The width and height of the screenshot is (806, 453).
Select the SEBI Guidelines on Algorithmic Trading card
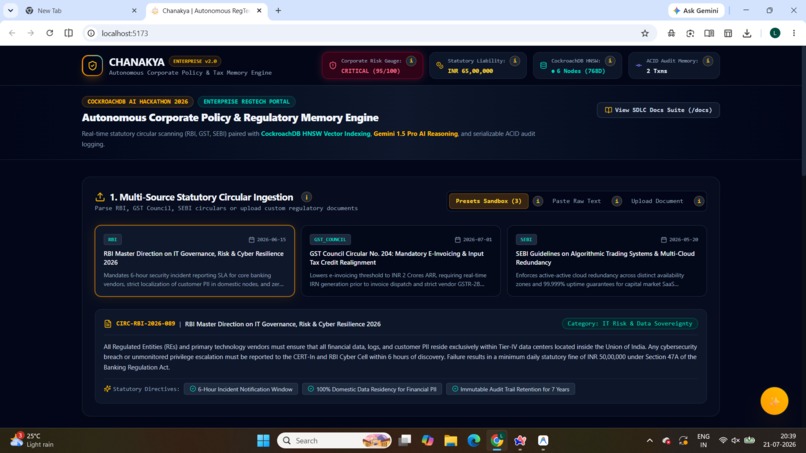[x=607, y=261]
